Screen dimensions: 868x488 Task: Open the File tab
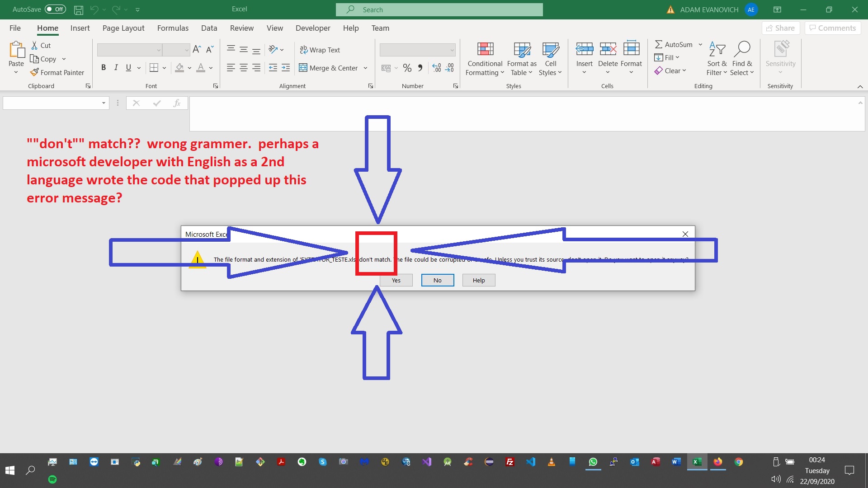click(x=15, y=28)
